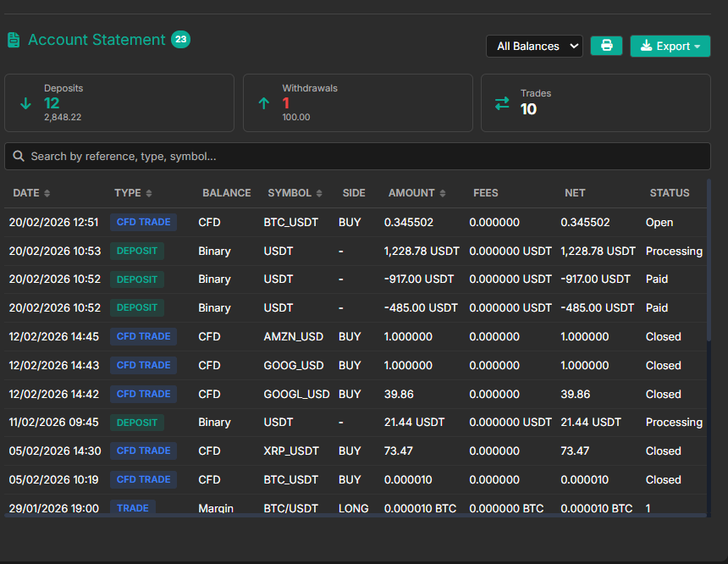This screenshot has height=564, width=728.
Task: Open the All Balances dropdown
Action: 534,46
